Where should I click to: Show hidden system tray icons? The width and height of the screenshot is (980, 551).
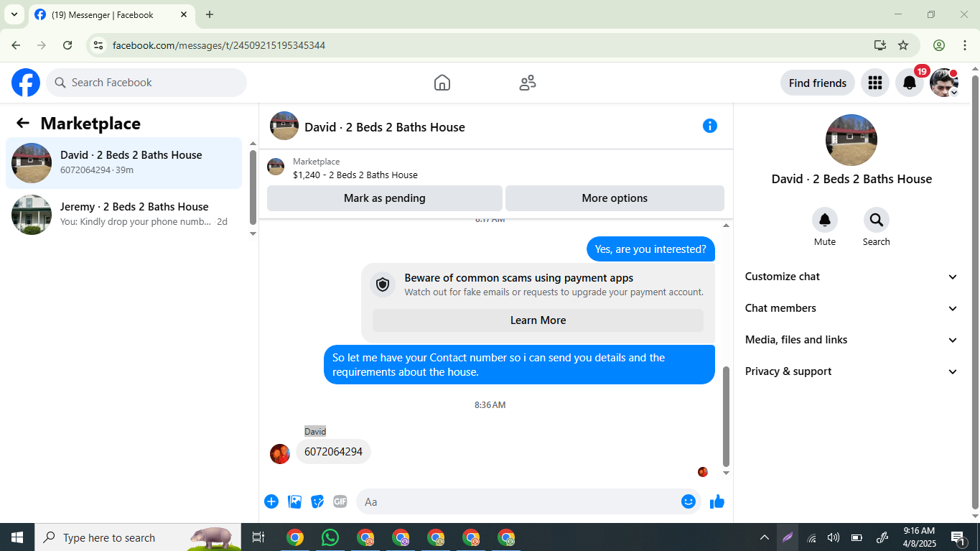click(x=765, y=537)
